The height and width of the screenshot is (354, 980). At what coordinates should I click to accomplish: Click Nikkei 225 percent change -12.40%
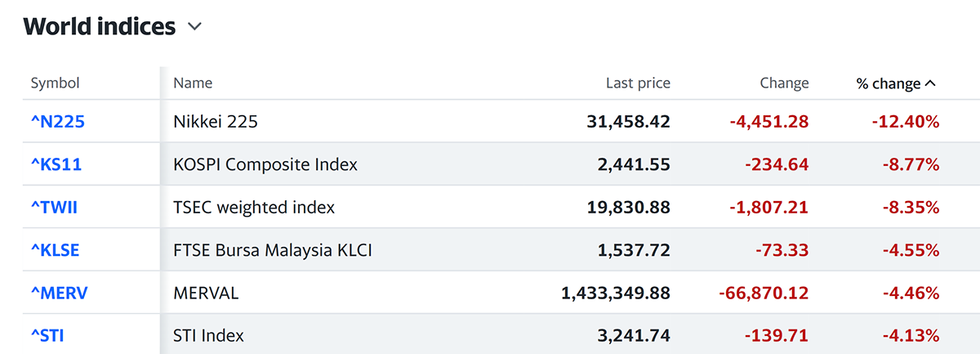[x=903, y=122]
